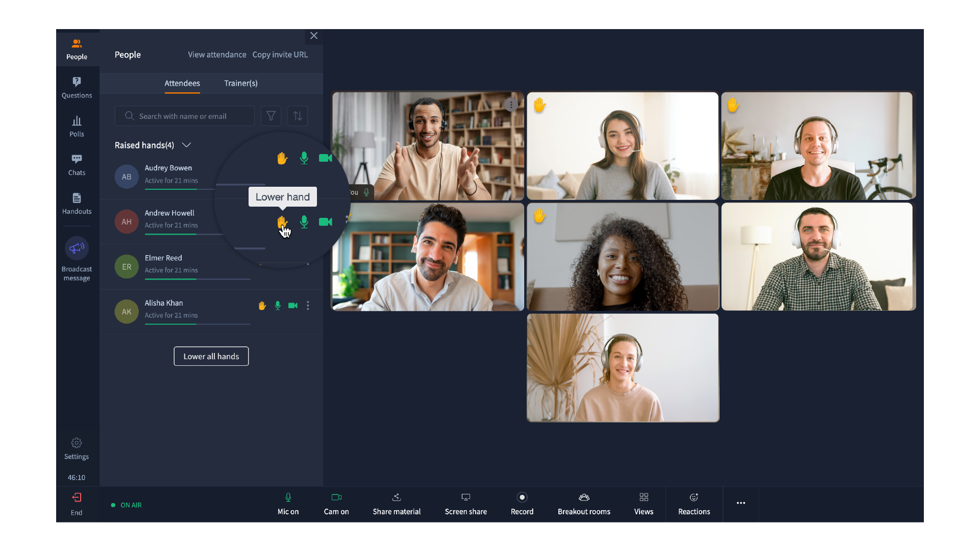This screenshot has width=980, height=551.
Task: Click the ON AIR status indicator
Action: click(127, 505)
